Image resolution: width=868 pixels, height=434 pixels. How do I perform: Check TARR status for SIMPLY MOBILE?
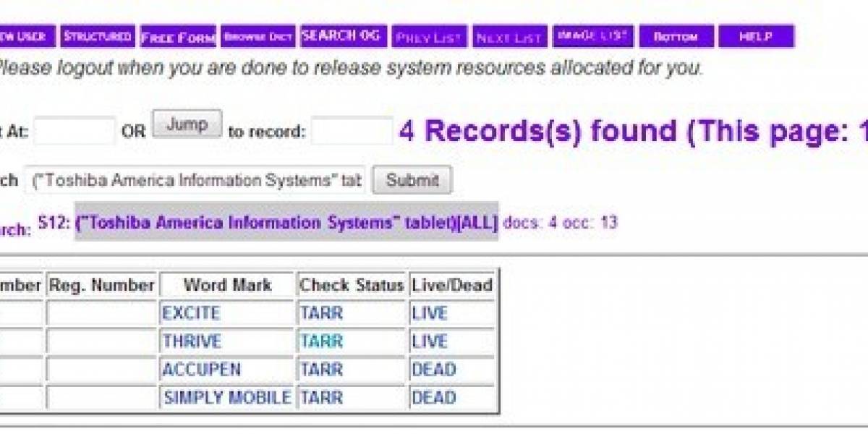(322, 398)
